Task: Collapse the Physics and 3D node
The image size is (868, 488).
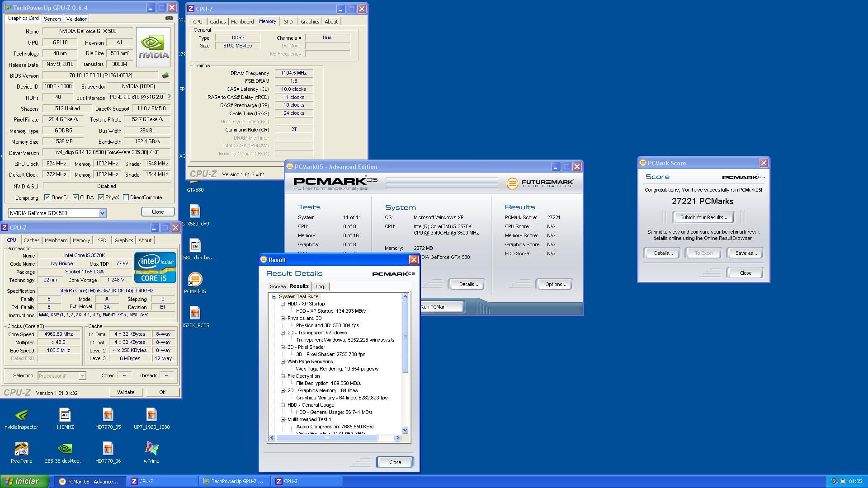Action: [x=283, y=319]
